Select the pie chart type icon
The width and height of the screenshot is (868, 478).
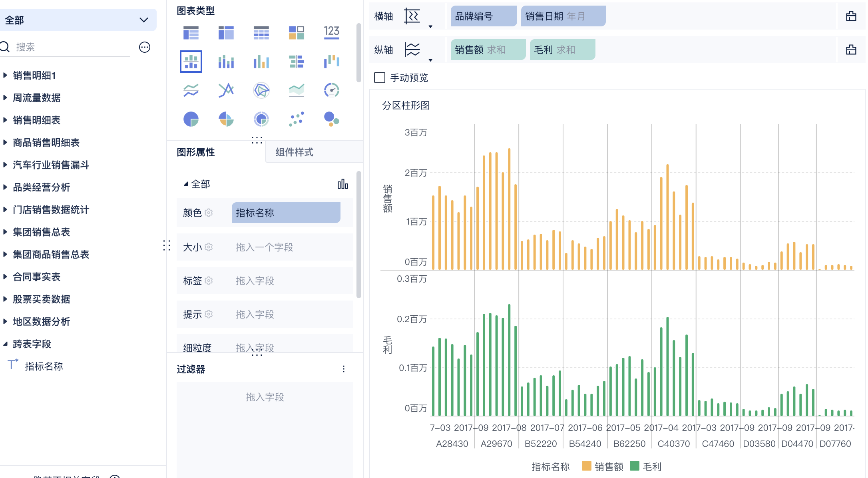coord(191,119)
